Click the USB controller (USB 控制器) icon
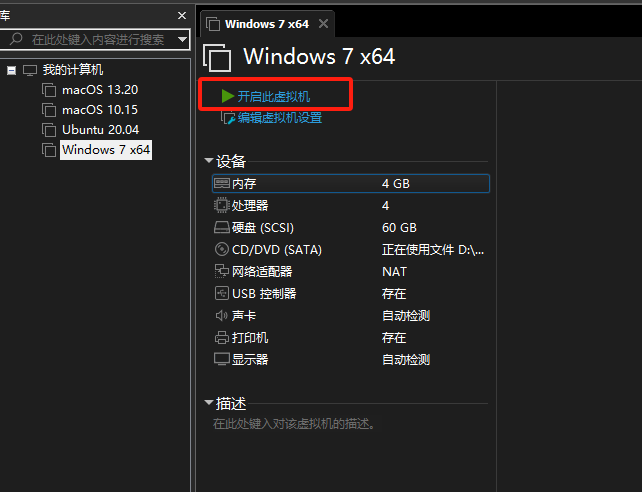This screenshot has height=492, width=642. click(222, 294)
